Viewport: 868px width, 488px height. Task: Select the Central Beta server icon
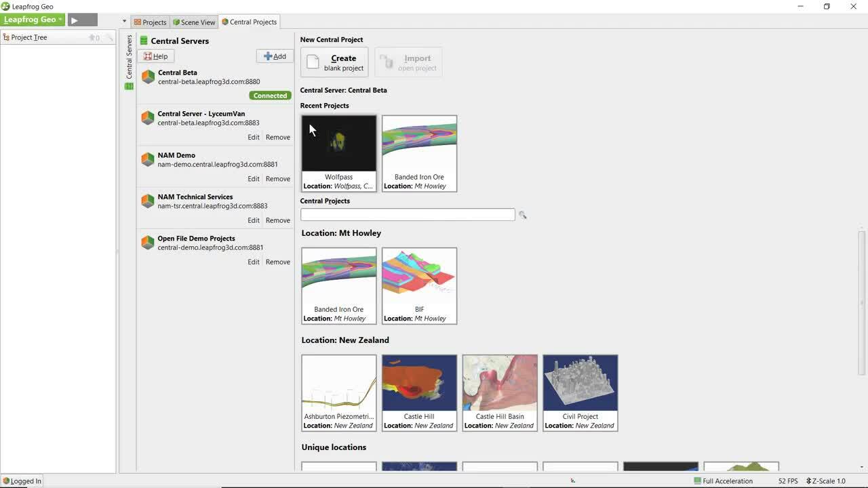click(x=148, y=77)
